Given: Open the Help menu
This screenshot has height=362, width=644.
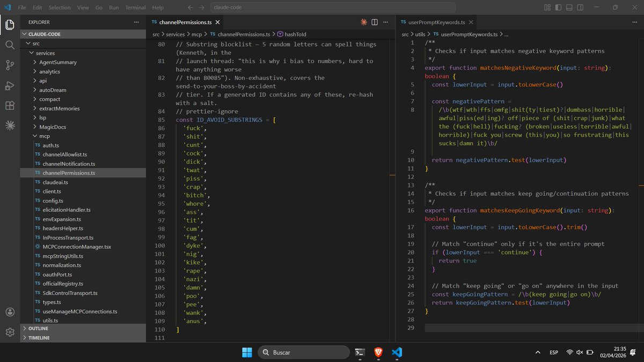Looking at the screenshot, I should (x=158, y=8).
